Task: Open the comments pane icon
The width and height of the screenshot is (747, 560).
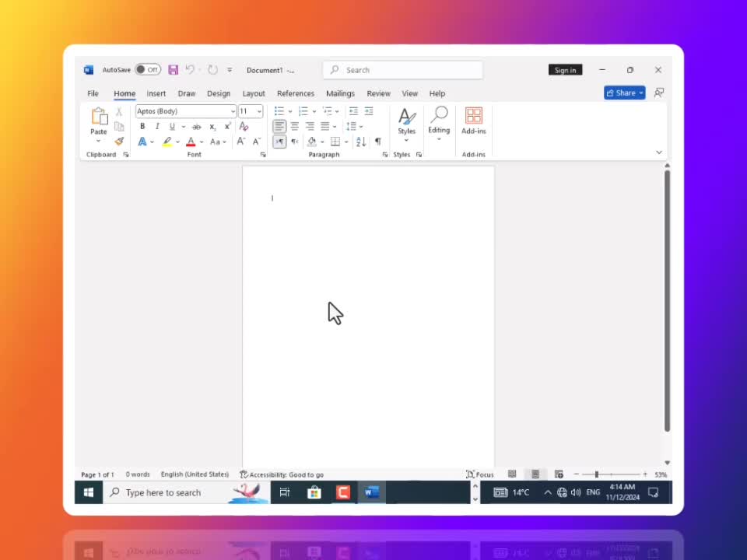Action: click(x=659, y=93)
